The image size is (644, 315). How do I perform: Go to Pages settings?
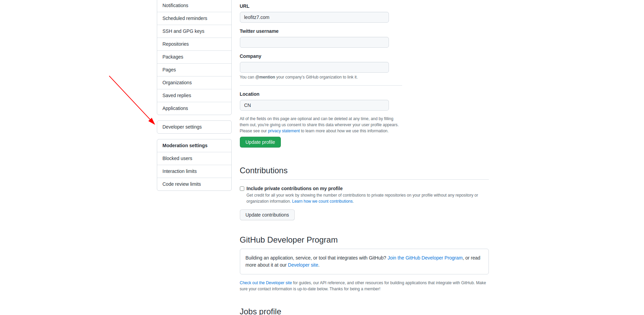169,70
